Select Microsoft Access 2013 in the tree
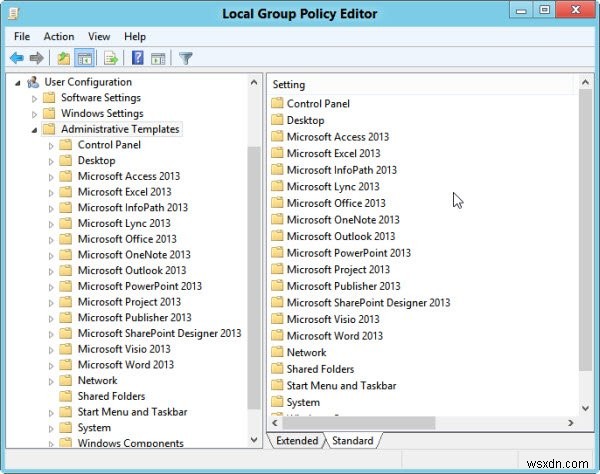This screenshot has width=600, height=474. [129, 176]
